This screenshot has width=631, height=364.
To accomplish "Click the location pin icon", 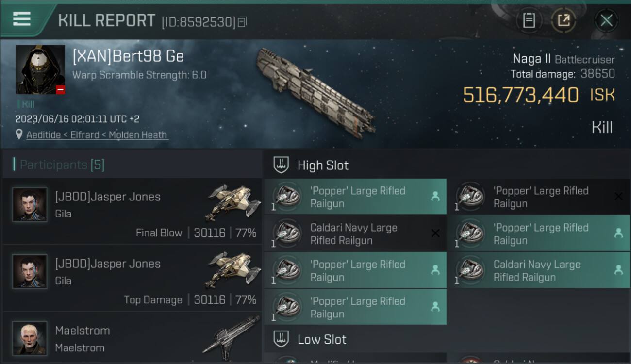I will click(19, 135).
